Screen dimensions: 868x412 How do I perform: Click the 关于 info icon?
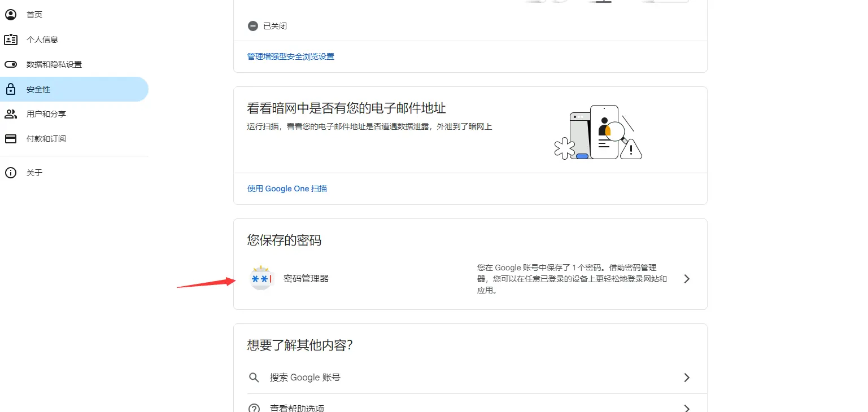[11, 173]
